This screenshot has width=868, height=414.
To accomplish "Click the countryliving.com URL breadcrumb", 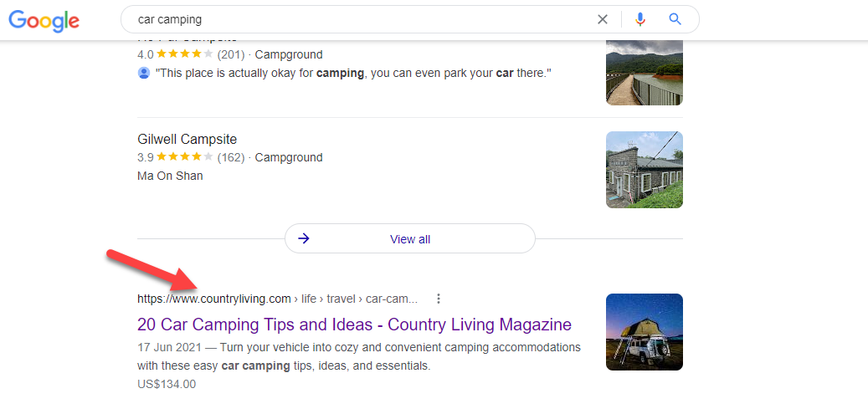I will 277,299.
